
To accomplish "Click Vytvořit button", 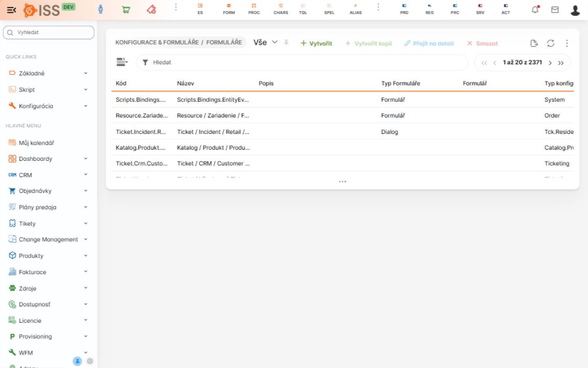I will (x=316, y=43).
